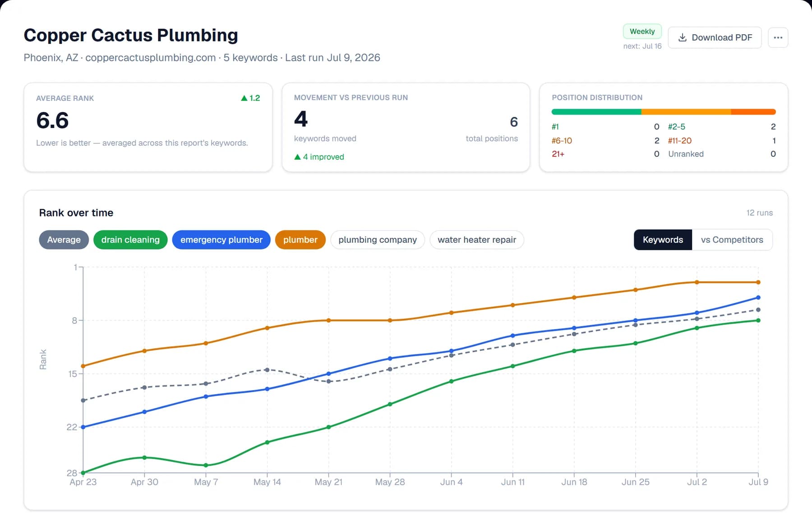
Task: Click the average rank value 6.6
Action: coord(52,120)
